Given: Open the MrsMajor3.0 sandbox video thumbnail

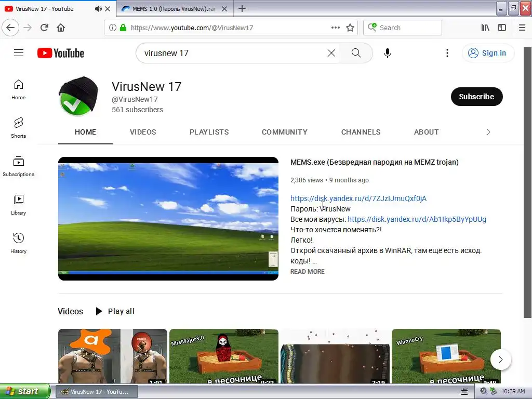Looking at the screenshot, I should [x=224, y=356].
